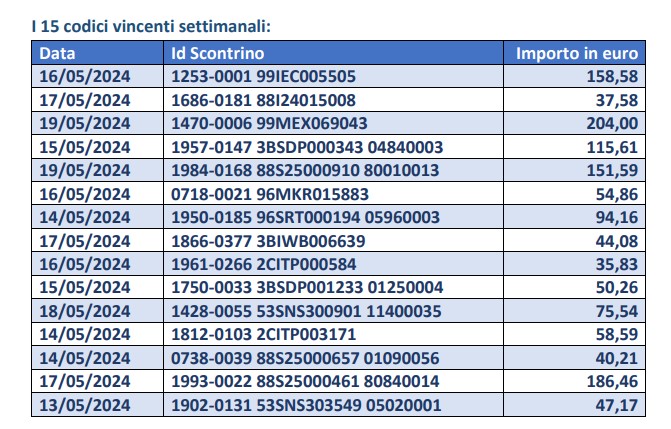Select the amount 44,08 cell
671x429 pixels.
pos(574,241)
